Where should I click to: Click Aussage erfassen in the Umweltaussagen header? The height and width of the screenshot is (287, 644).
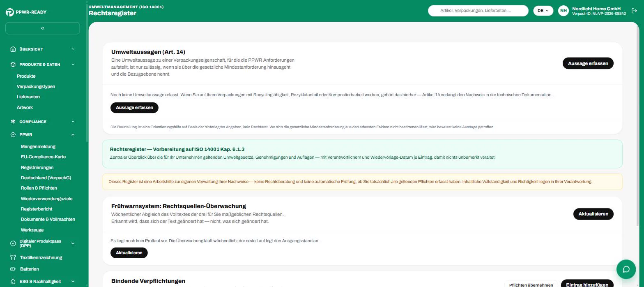(588, 63)
